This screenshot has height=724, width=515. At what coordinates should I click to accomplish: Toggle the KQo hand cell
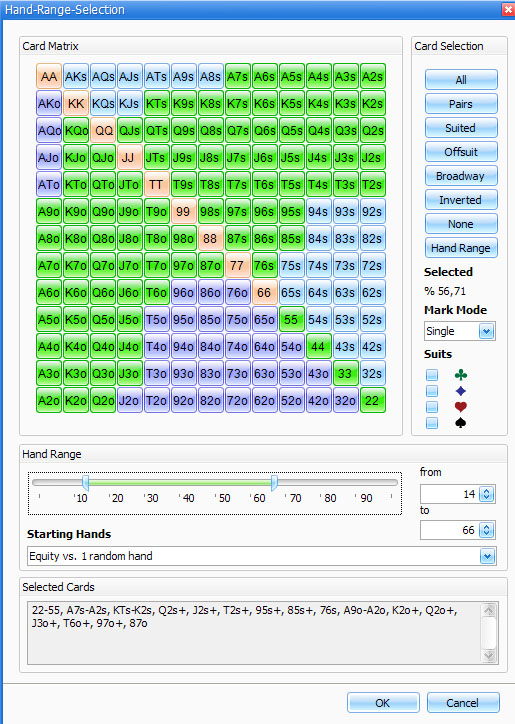[75, 130]
